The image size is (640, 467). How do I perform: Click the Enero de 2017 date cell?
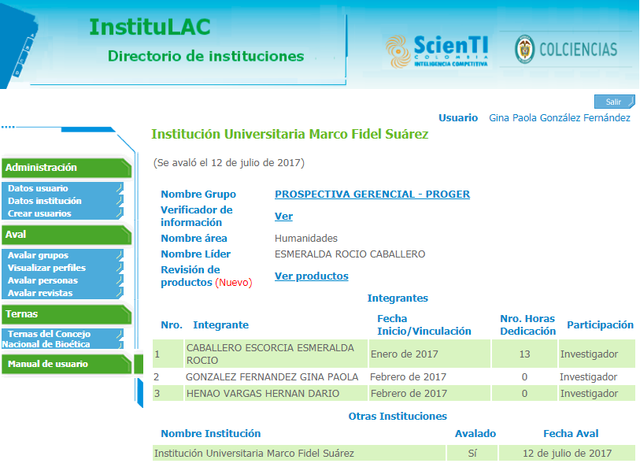tap(429, 354)
